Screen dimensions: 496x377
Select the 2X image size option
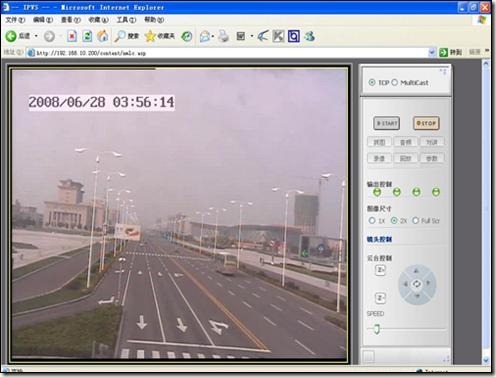tap(394, 220)
